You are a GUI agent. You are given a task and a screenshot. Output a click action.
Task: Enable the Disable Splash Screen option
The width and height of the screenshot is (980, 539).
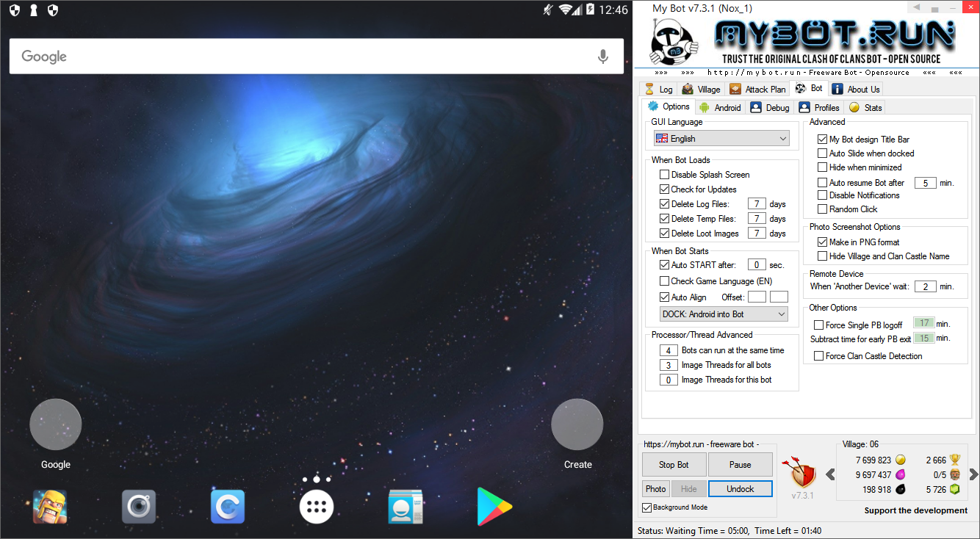(664, 174)
